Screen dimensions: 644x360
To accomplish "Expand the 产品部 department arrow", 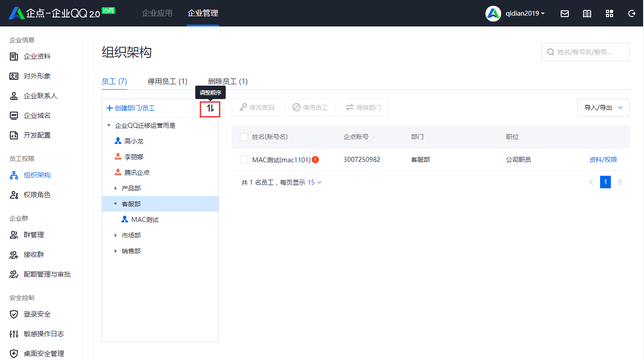I will point(116,188).
